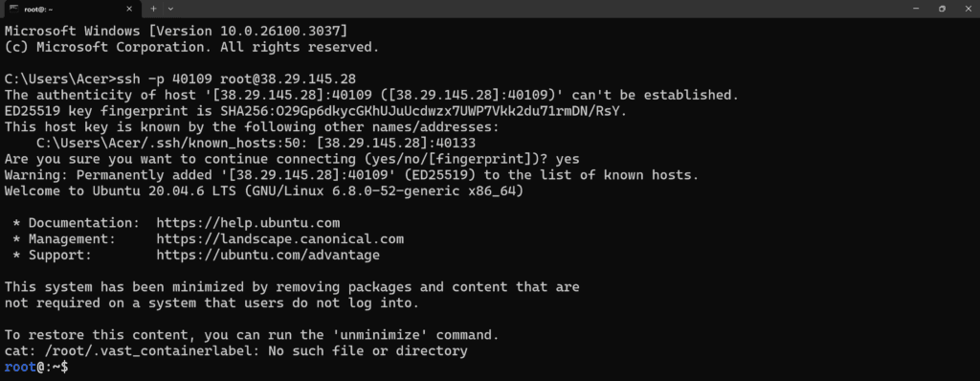Open a new tab with the plus icon
Screen dimensions: 980x381
(153, 9)
